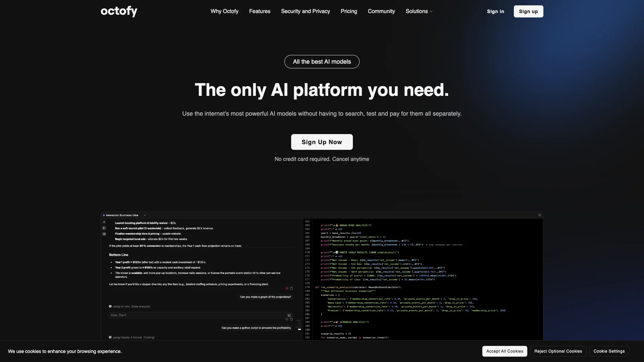
Task: Click the keyboard-style icon in demo sidebar
Action: point(104,234)
